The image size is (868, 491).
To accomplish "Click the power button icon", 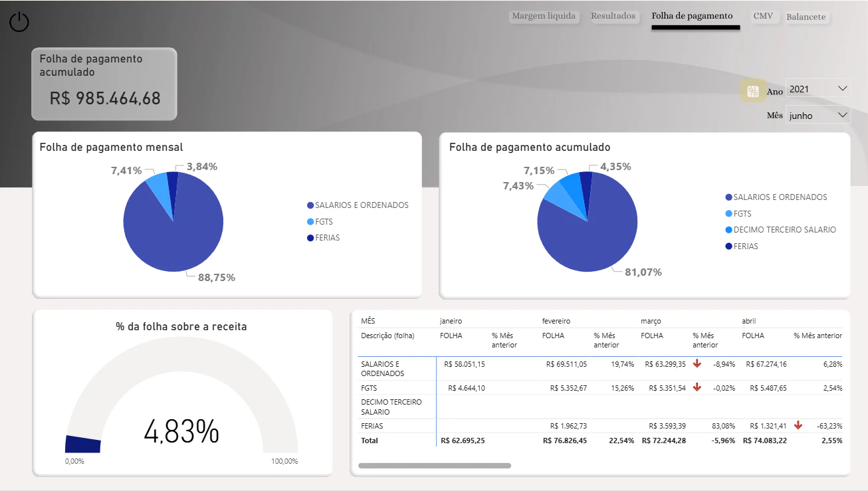I will (x=19, y=22).
